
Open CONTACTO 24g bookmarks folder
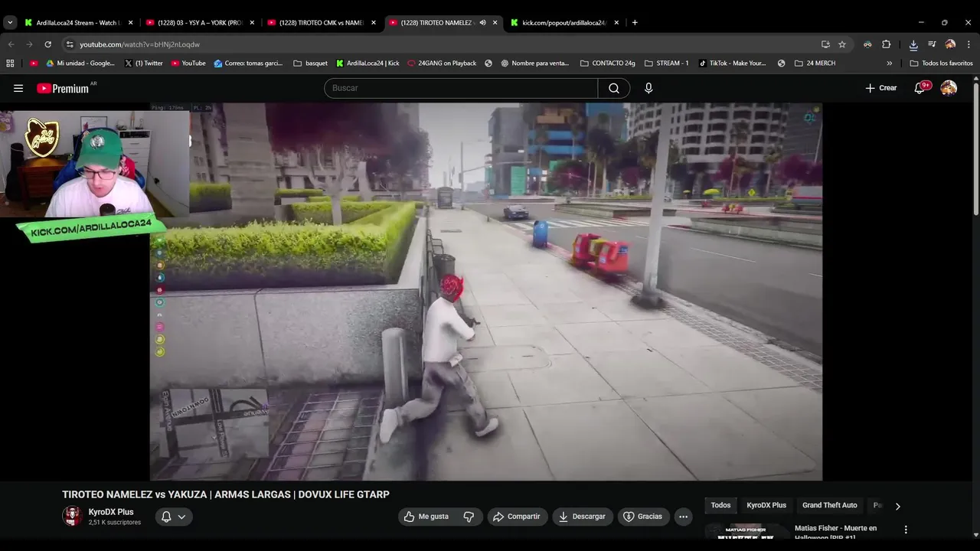(x=607, y=64)
